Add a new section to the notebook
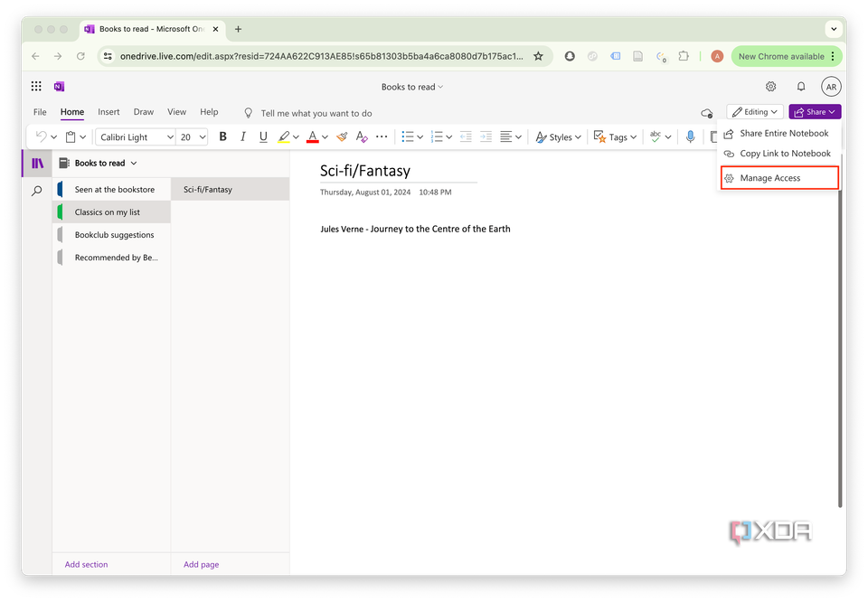The width and height of the screenshot is (868, 602). click(86, 563)
